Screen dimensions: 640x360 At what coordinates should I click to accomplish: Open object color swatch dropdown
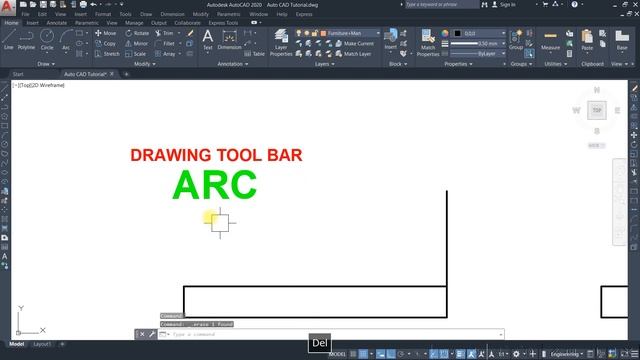pyautogui.click(x=503, y=33)
